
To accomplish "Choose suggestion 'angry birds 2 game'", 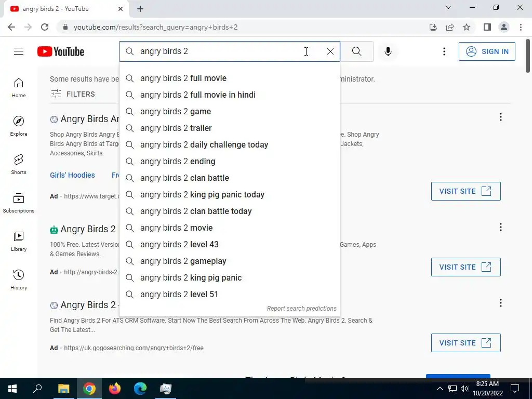I will 229,111.
